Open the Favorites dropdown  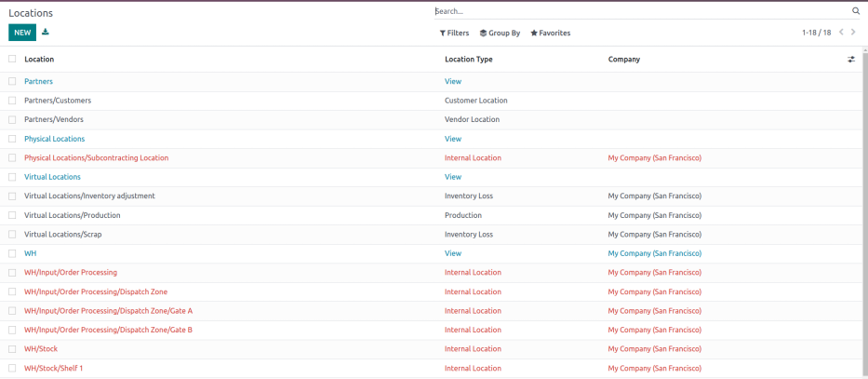pyautogui.click(x=550, y=33)
